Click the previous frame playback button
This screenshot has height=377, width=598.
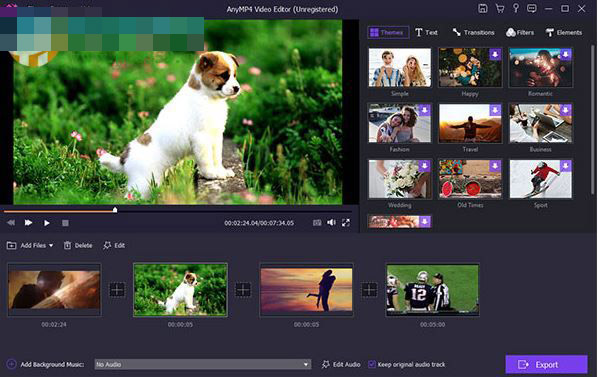click(x=11, y=223)
